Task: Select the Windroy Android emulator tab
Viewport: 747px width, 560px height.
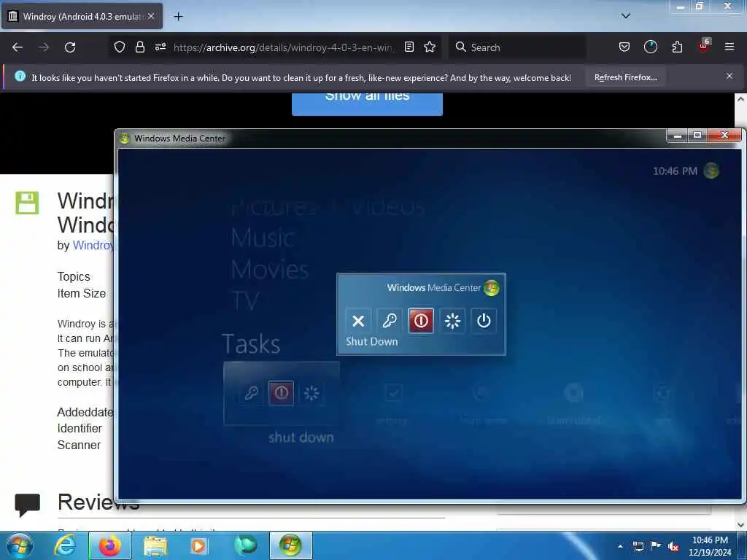Action: point(82,17)
